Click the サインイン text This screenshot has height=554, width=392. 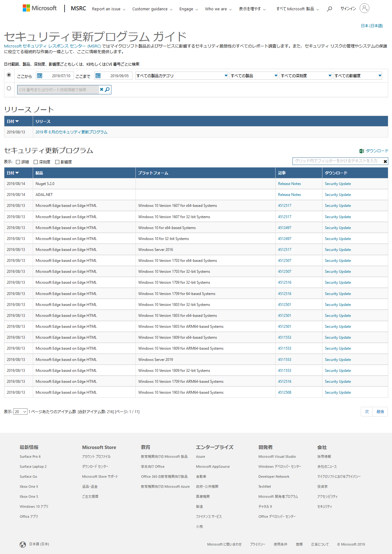pos(348,9)
